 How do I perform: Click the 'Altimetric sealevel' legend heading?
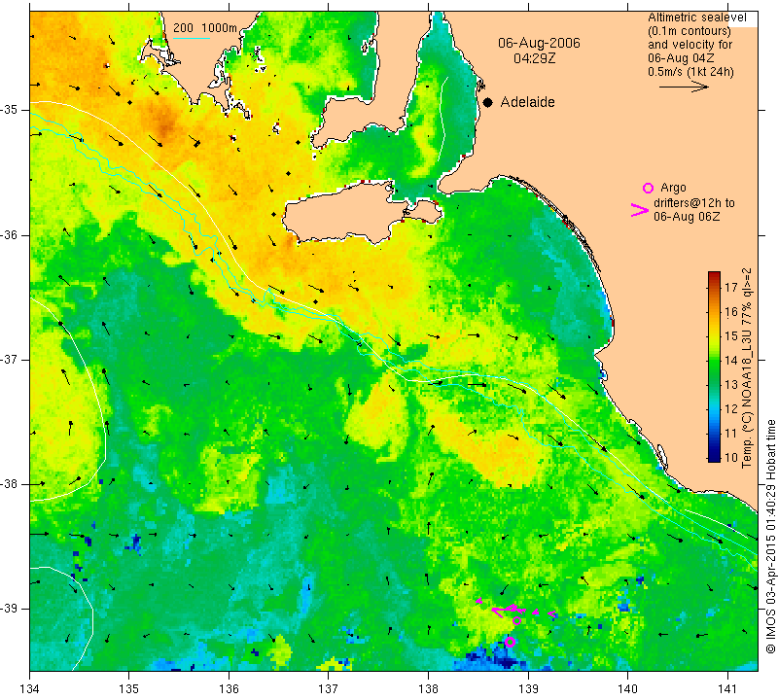coord(696,17)
